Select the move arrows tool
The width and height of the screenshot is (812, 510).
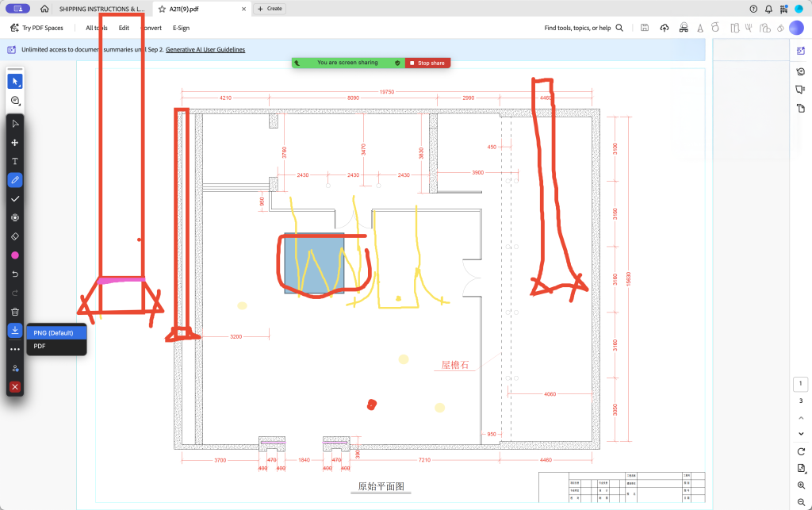point(15,143)
